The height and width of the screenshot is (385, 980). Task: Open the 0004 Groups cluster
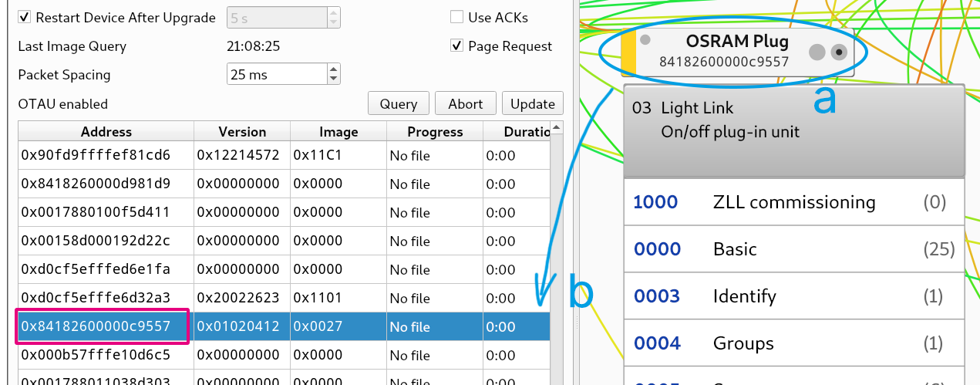click(x=794, y=343)
